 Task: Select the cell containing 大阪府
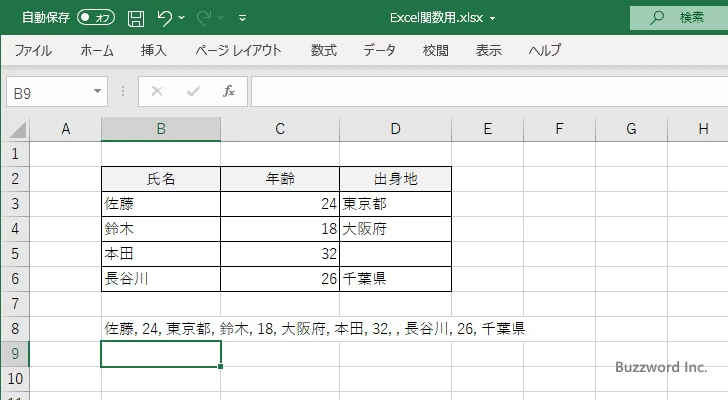point(396,229)
